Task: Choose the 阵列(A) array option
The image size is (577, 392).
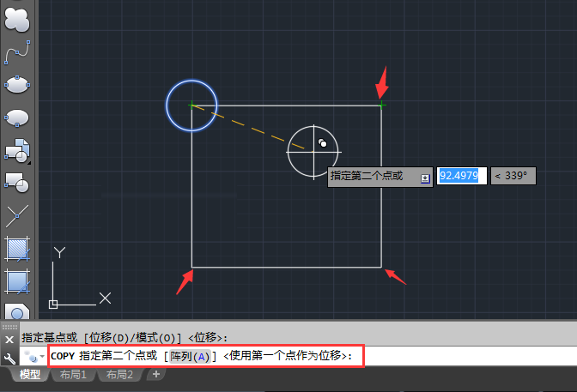Action: (191, 356)
